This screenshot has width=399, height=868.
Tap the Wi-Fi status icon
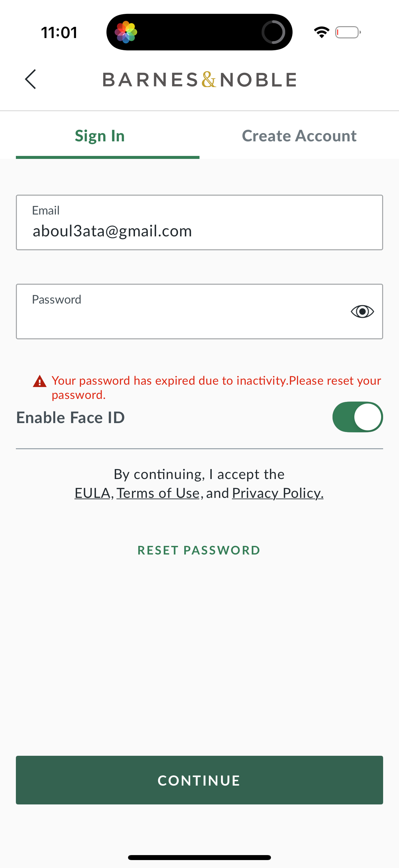tap(322, 32)
